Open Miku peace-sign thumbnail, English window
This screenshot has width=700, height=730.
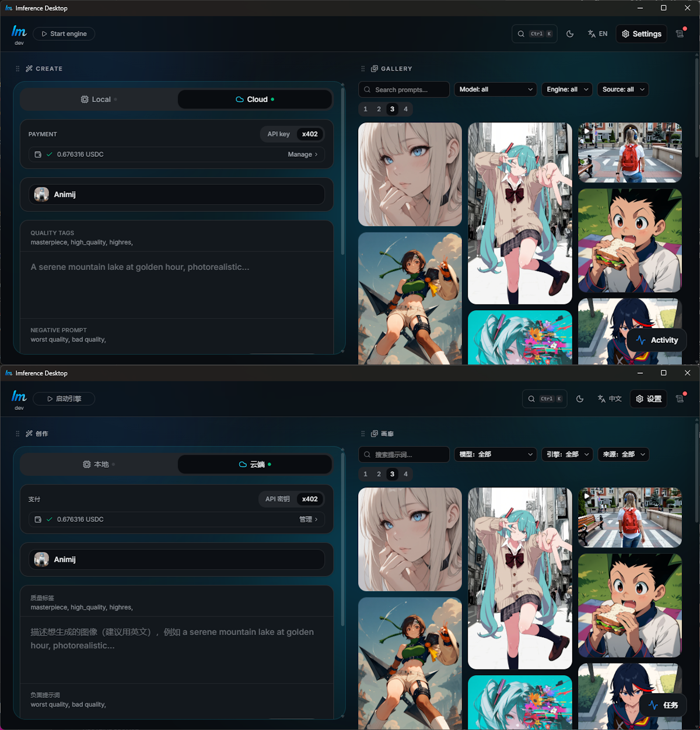(520, 213)
